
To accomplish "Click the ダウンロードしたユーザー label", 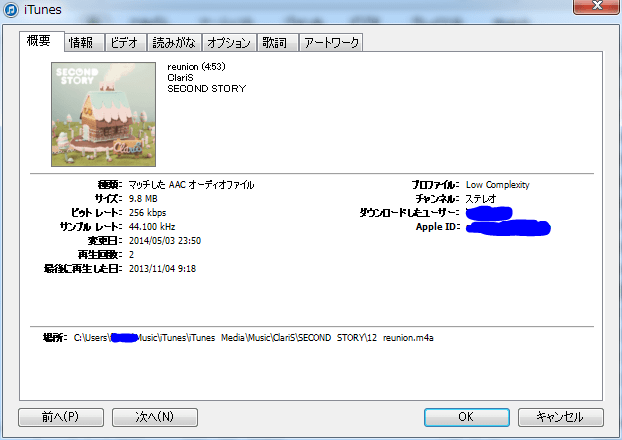I will click(x=410, y=213).
